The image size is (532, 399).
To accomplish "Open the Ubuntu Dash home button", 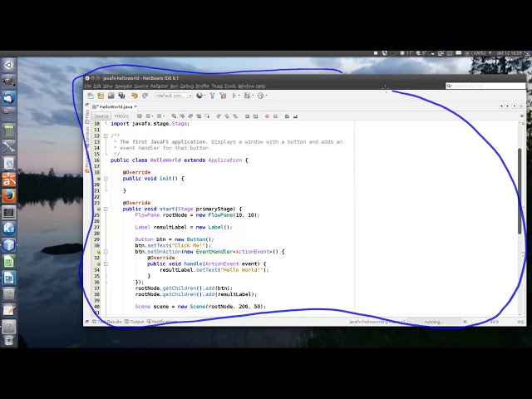I will click(9, 65).
